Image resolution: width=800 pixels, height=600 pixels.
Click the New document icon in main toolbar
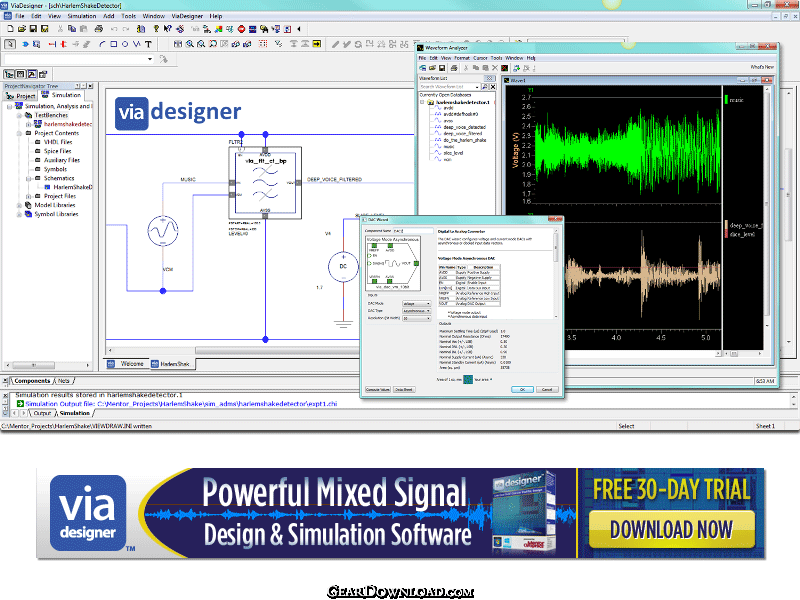(10, 29)
